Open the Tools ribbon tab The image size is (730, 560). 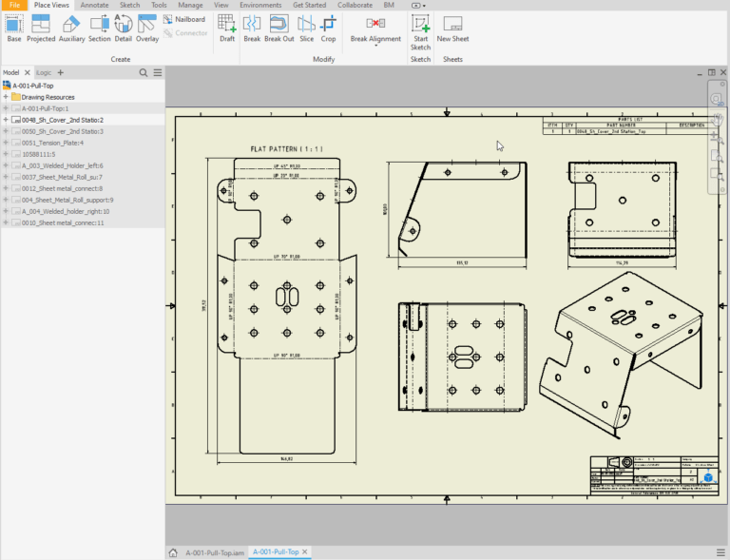(x=159, y=5)
